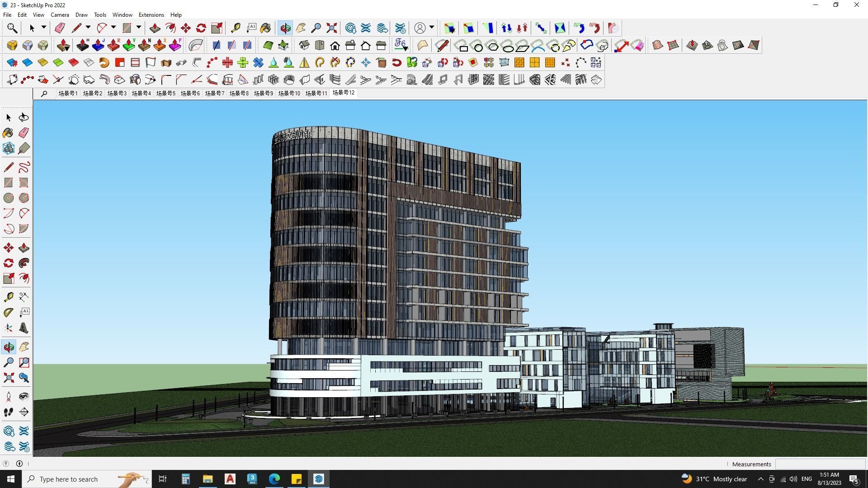
Task: Click the blue Joint Push Pull J icon
Action: coord(98,45)
